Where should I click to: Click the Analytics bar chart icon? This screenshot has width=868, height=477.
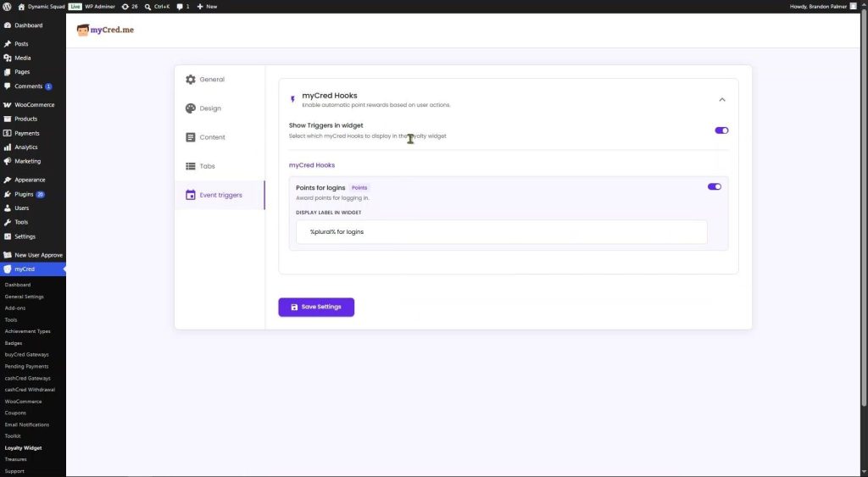7,147
